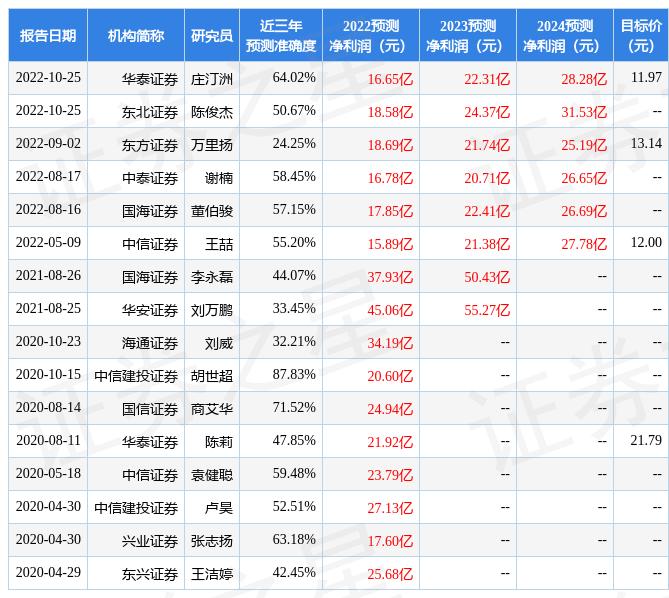Click accuracy value 87.83%

point(294,374)
